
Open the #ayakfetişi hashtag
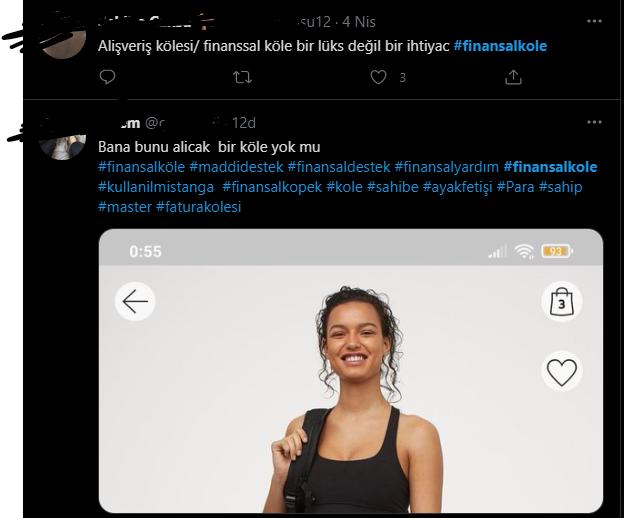click(458, 187)
